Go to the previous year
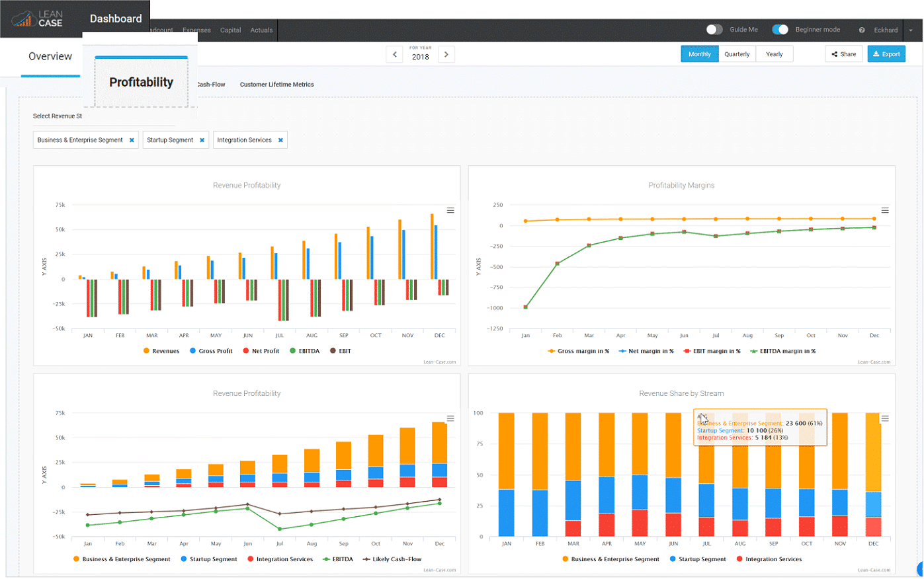This screenshot has width=924, height=579. point(395,55)
